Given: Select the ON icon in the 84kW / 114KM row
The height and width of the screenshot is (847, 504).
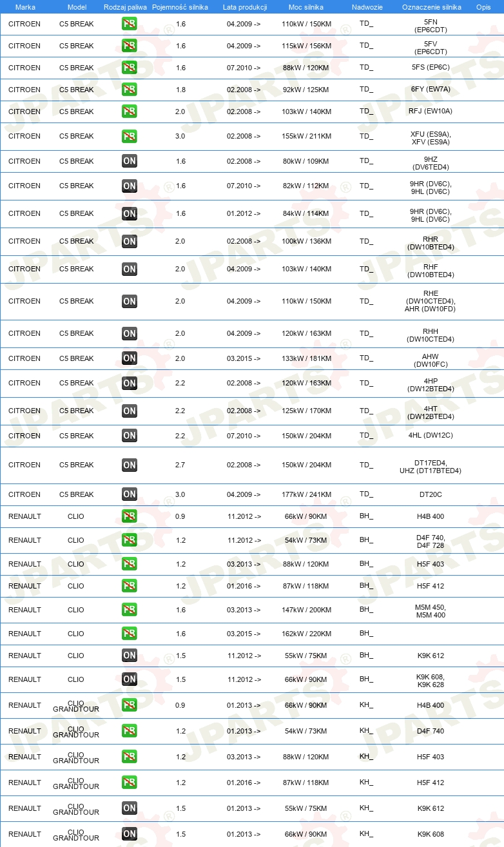Looking at the screenshot, I should tap(129, 213).
